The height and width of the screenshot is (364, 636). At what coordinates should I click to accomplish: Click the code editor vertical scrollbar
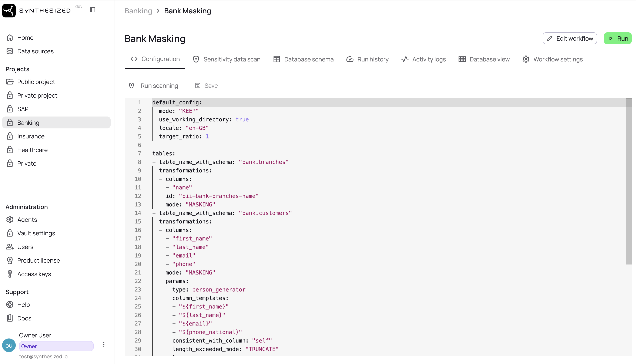[x=629, y=181]
